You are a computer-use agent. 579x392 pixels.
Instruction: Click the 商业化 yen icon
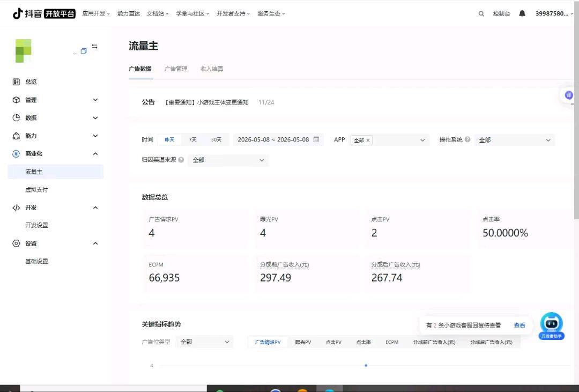click(16, 154)
